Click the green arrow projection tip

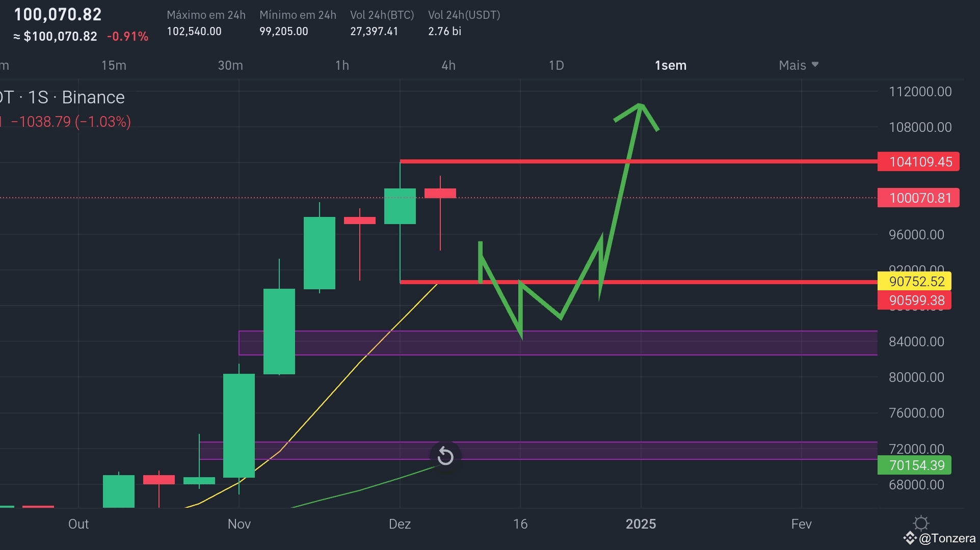coord(640,105)
